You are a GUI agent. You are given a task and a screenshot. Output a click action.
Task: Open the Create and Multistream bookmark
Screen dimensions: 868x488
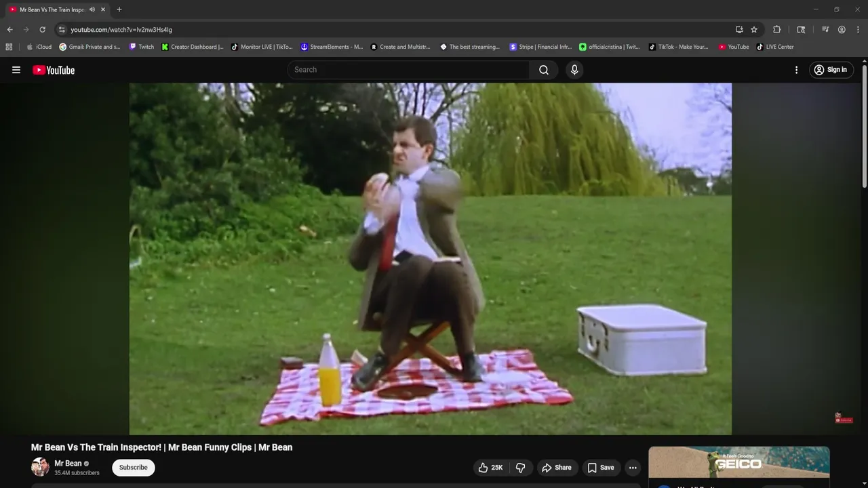(401, 47)
